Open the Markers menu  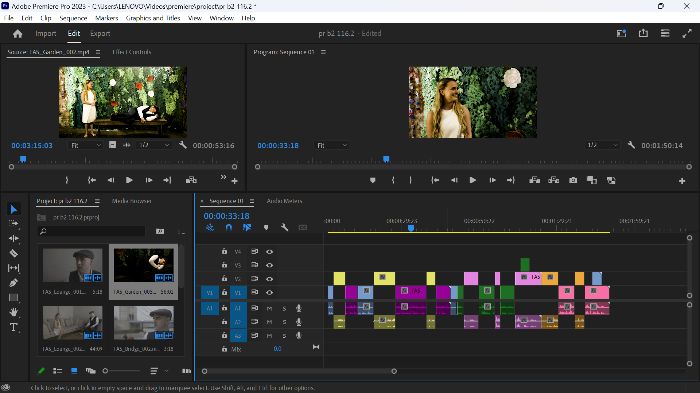pyautogui.click(x=107, y=18)
